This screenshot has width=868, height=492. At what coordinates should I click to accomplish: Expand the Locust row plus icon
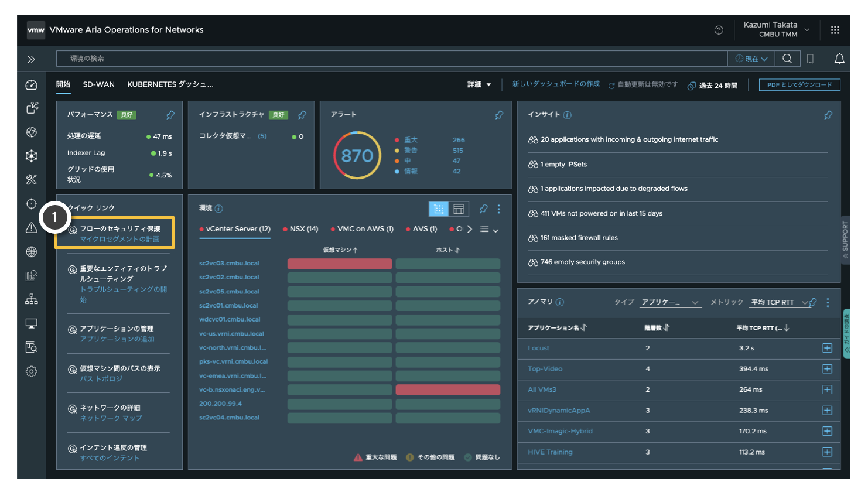827,348
